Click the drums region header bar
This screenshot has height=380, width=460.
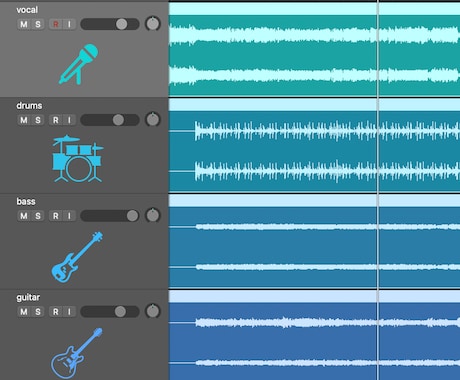(315, 105)
